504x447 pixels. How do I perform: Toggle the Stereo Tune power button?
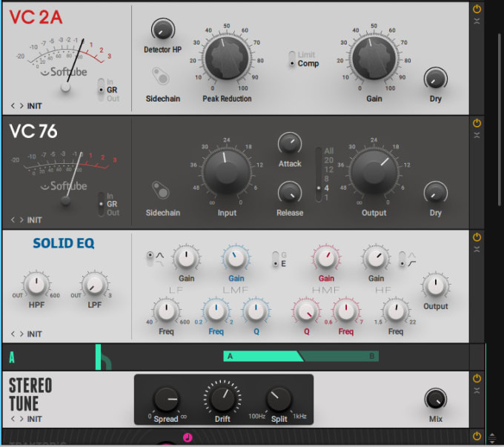pos(477,379)
